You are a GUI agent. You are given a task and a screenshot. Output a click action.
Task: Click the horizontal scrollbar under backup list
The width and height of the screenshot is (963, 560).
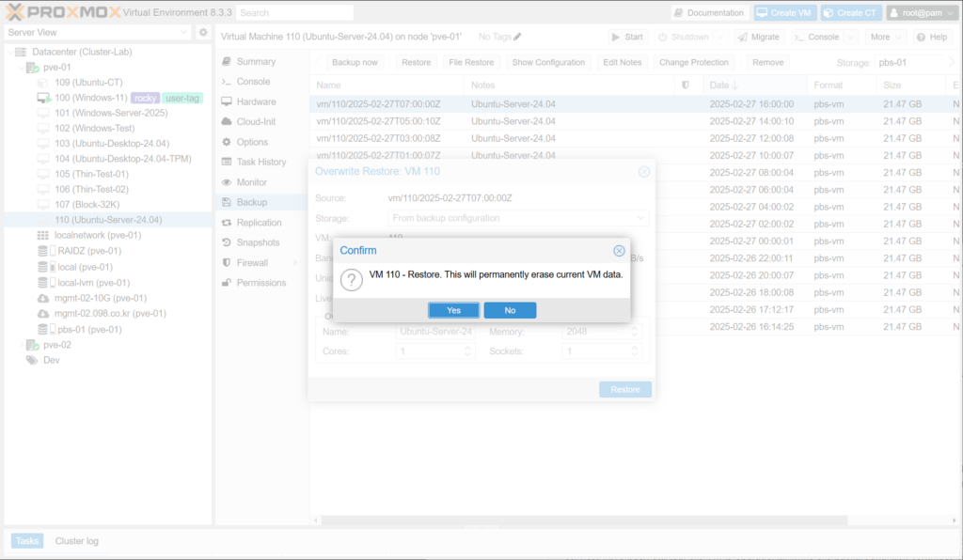click(x=583, y=519)
